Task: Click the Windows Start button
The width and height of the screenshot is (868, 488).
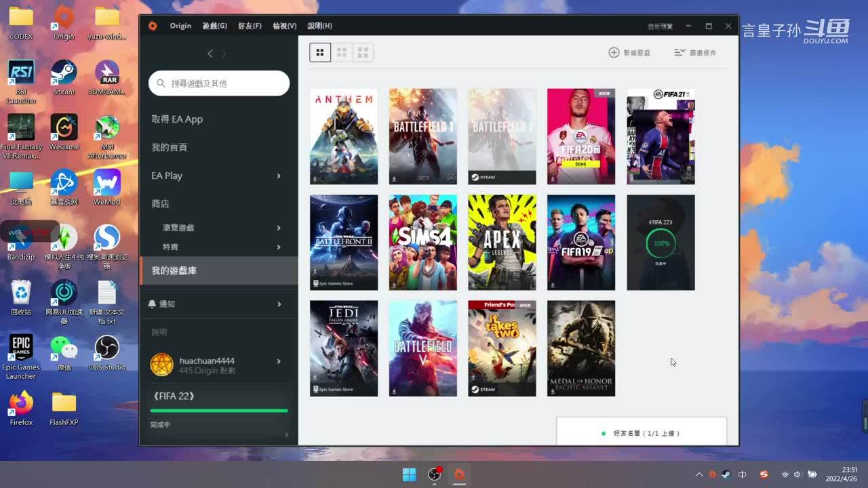Action: pyautogui.click(x=409, y=474)
